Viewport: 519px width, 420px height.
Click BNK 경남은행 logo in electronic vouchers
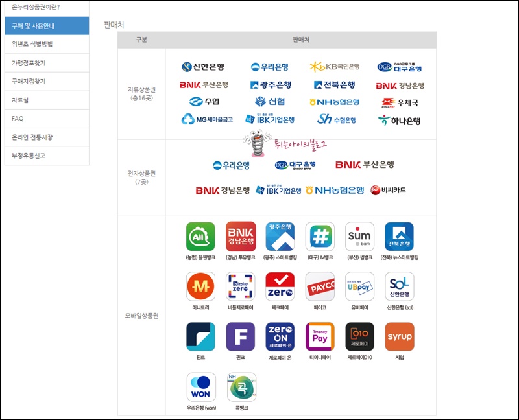pyautogui.click(x=223, y=191)
